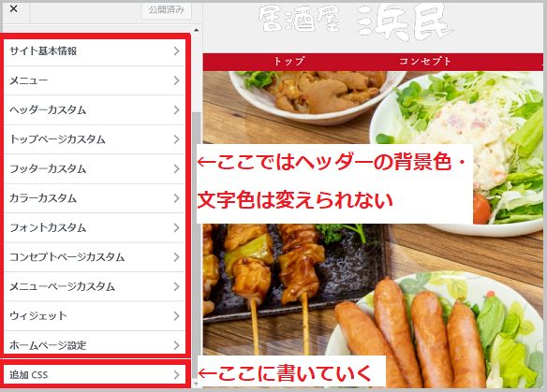Image resolution: width=547 pixels, height=392 pixels.
Task: Click the 追加 CSS chevron arrow
Action: [176, 375]
